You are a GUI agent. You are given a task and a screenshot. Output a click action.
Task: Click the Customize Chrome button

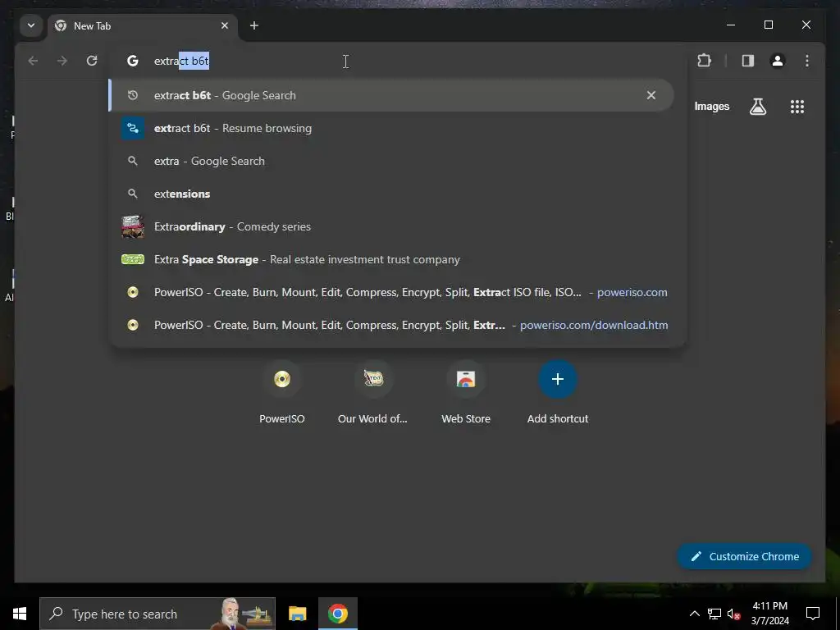[x=745, y=557]
